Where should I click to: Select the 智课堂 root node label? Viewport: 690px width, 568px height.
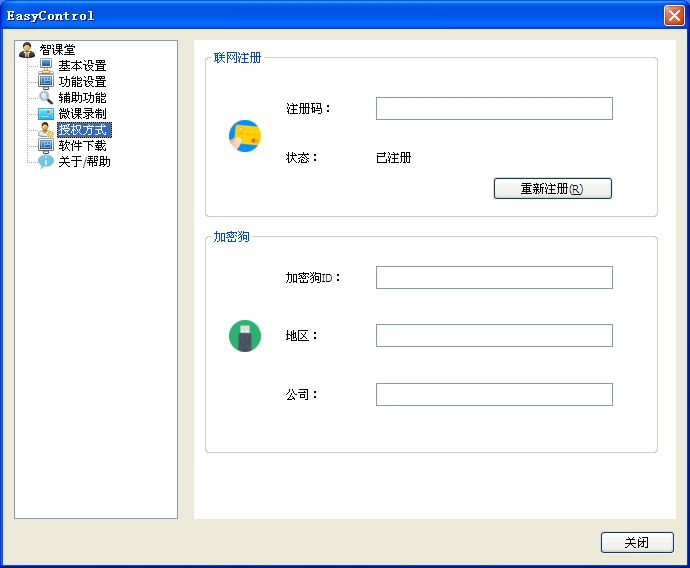tap(57, 50)
